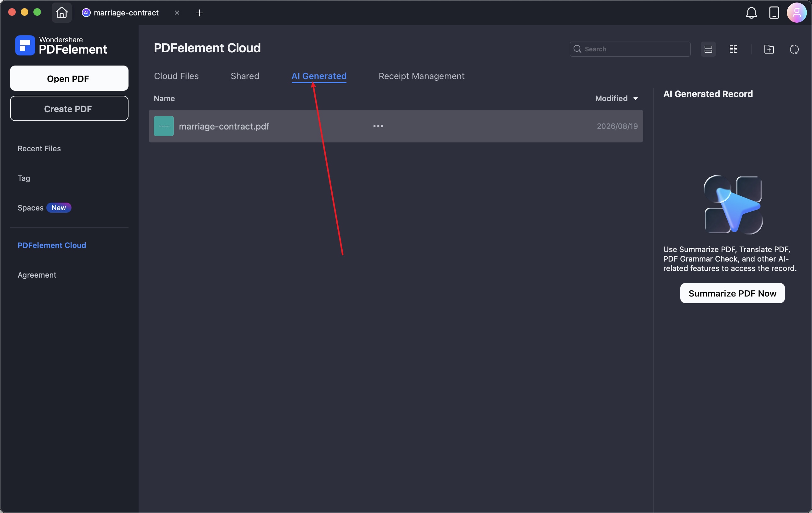This screenshot has height=513, width=812.
Task: Close the marriage-contract tab
Action: [x=177, y=13]
